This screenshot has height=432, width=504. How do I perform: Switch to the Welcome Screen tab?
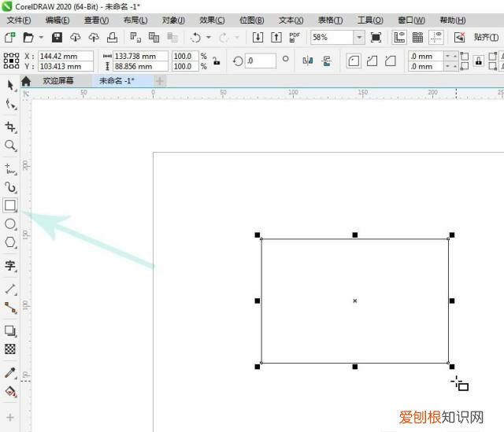tap(58, 80)
